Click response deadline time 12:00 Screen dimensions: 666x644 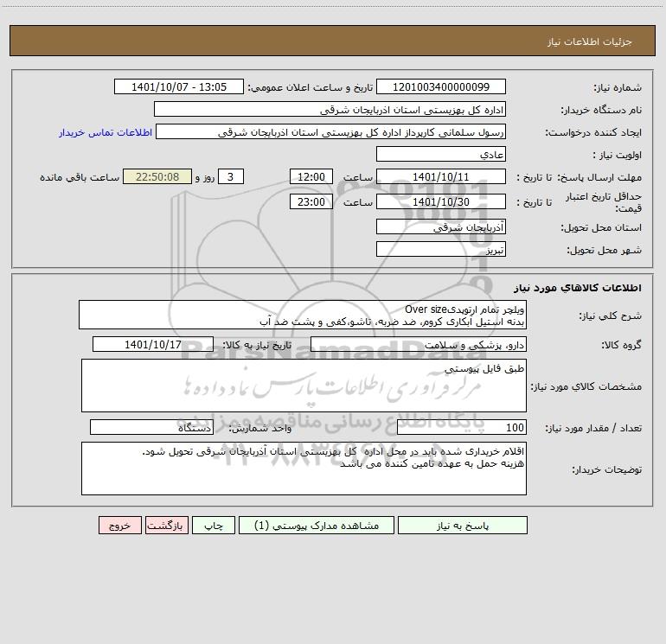(311, 176)
